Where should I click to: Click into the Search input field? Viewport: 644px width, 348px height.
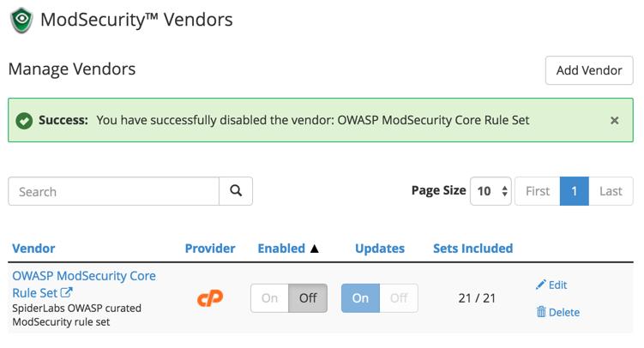click(114, 191)
